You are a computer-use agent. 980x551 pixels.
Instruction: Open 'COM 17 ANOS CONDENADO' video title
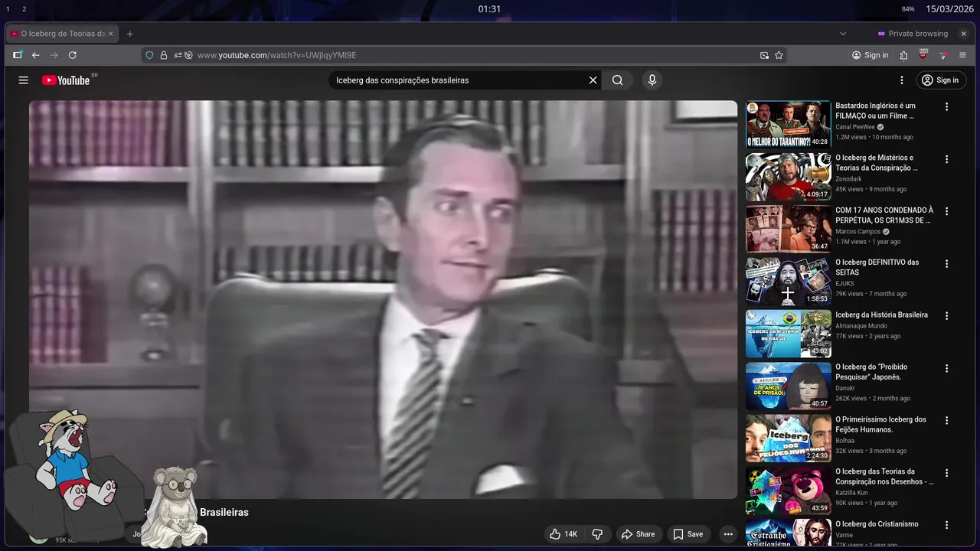tap(884, 215)
